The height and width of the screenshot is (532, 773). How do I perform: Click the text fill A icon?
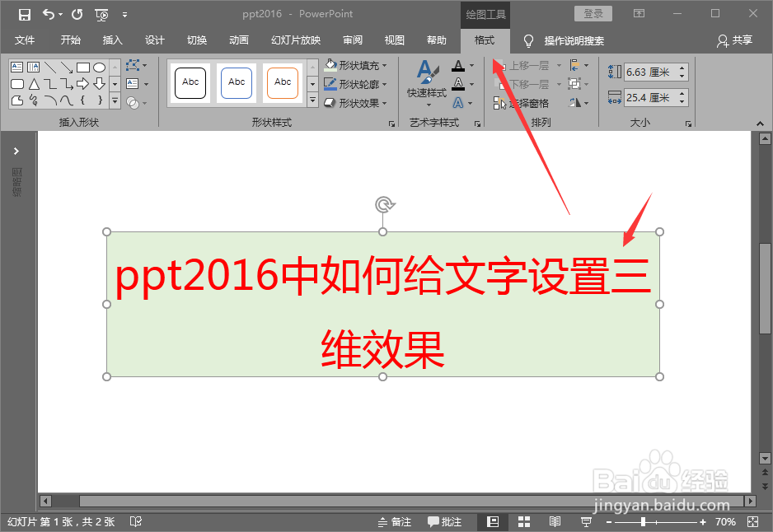point(458,66)
